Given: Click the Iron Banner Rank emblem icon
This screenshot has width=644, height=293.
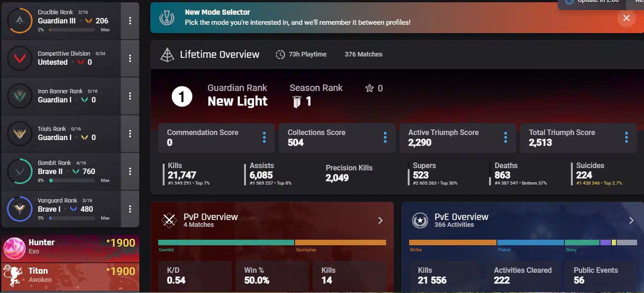Looking at the screenshot, I should pos(20,96).
